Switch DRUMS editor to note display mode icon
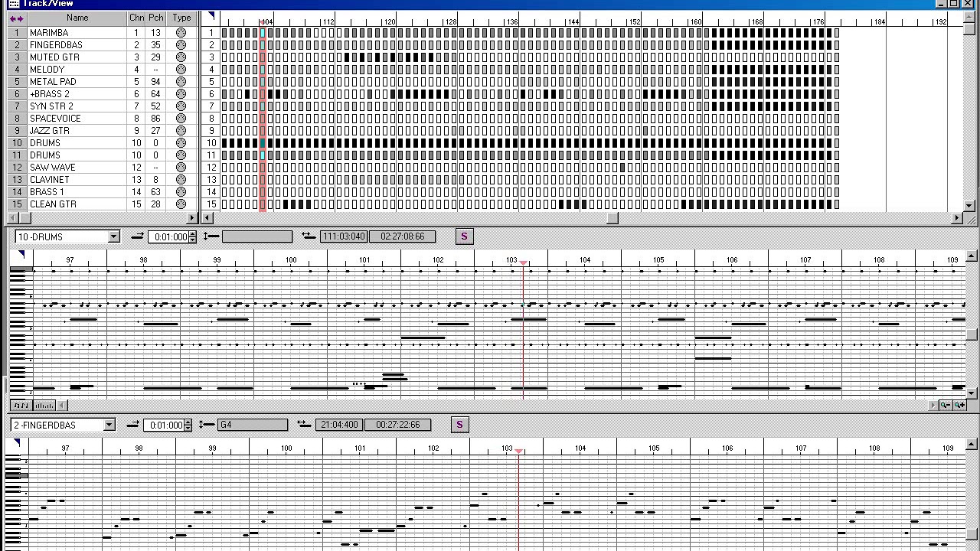The height and width of the screenshot is (551, 980). (x=21, y=406)
